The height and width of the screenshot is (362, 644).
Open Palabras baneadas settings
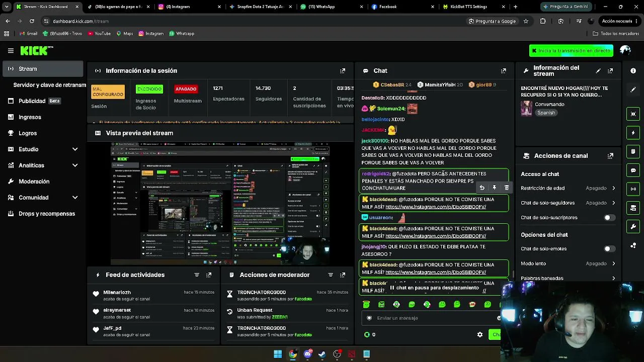568,278
